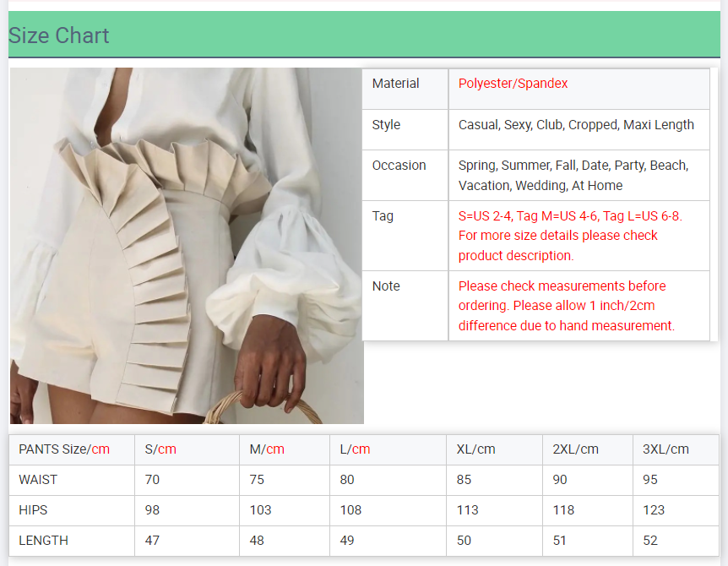Click the Tag row label
This screenshot has height=566, width=728.
383,216
